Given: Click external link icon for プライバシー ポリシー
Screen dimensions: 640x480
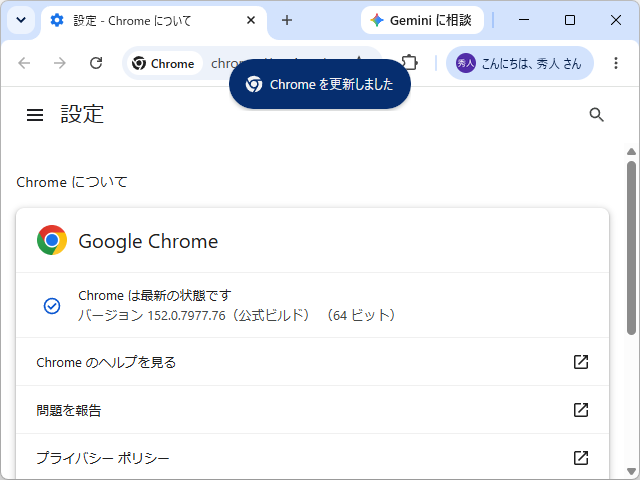Looking at the screenshot, I should [x=581, y=458].
